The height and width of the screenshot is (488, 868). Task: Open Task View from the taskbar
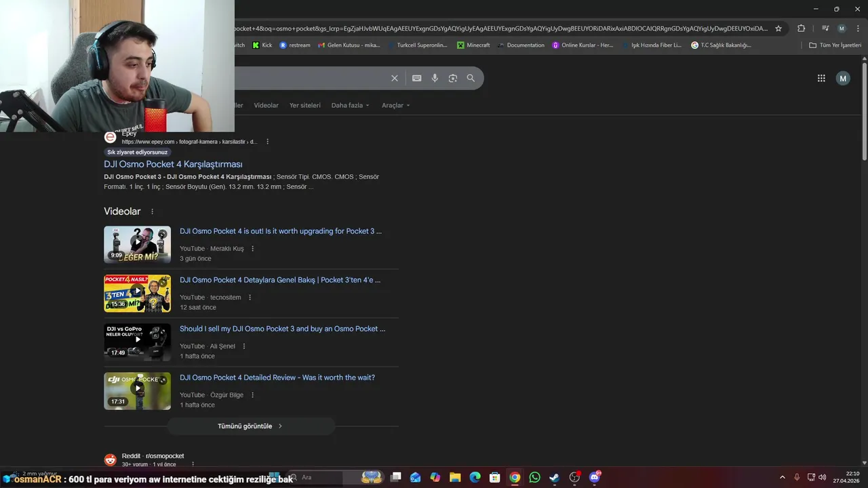pos(396,477)
